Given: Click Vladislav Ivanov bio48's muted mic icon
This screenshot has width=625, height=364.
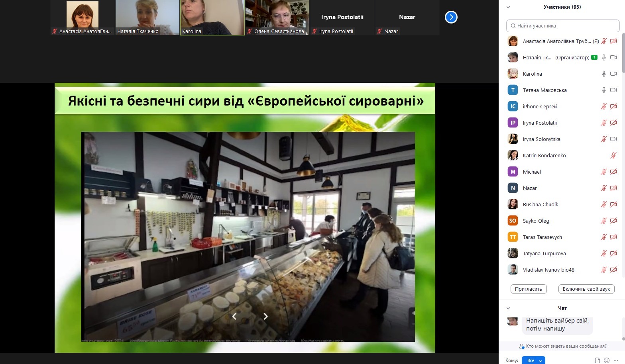Looking at the screenshot, I should point(604,270).
